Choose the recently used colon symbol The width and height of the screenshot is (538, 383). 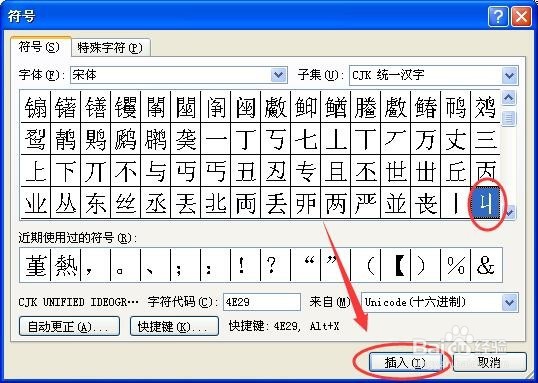(x=215, y=265)
